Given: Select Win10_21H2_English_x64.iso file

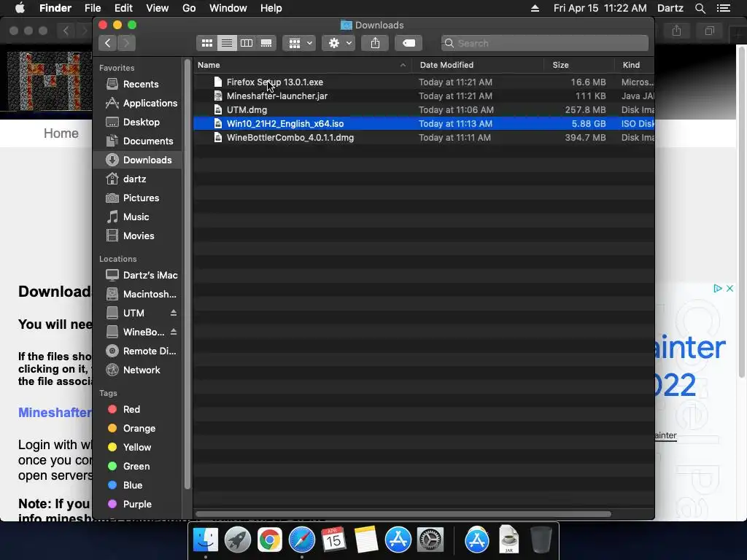Looking at the screenshot, I should [x=424, y=124].
